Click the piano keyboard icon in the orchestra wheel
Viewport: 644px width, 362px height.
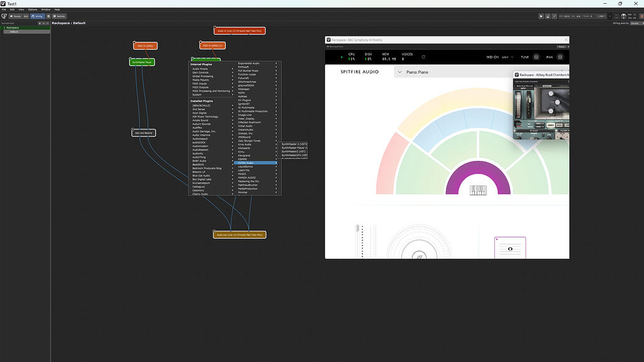478,190
